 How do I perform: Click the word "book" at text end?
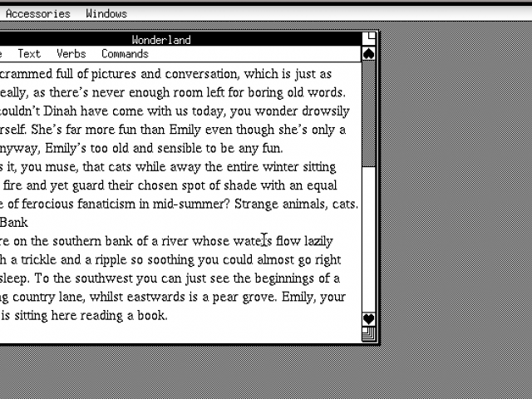coord(150,316)
